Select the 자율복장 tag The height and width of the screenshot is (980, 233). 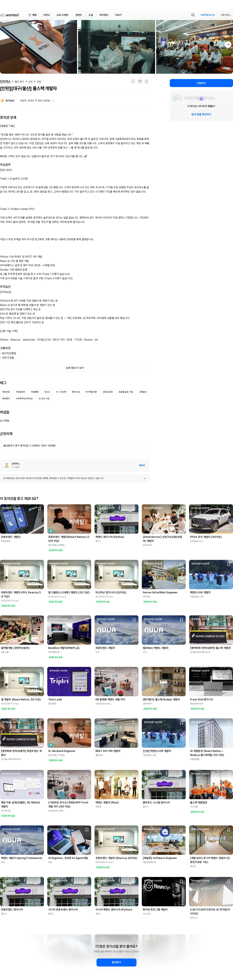(35, 392)
